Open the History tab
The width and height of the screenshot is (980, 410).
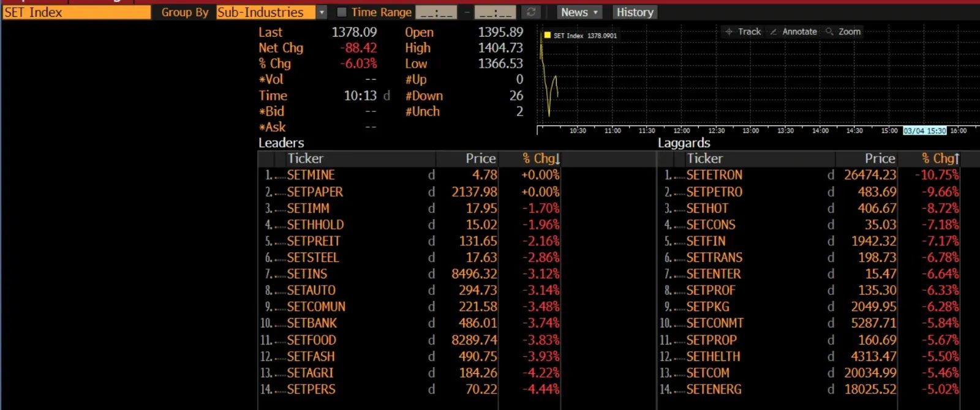635,12
